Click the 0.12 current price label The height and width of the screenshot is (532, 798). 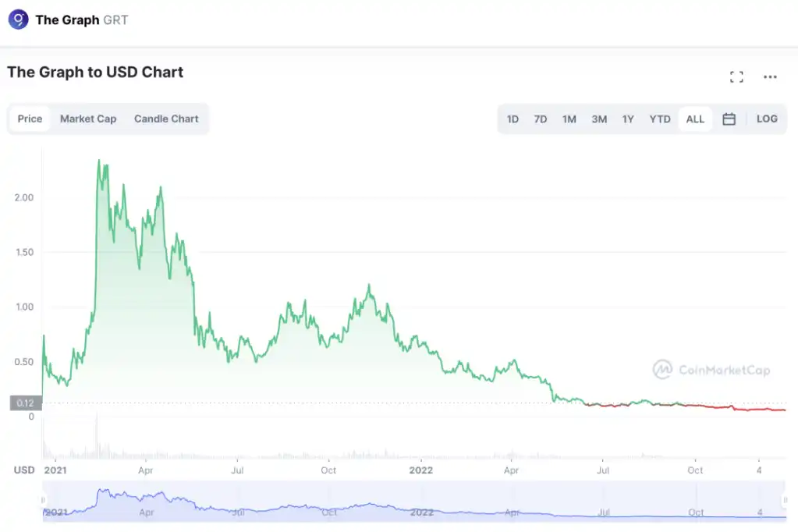[x=26, y=403]
